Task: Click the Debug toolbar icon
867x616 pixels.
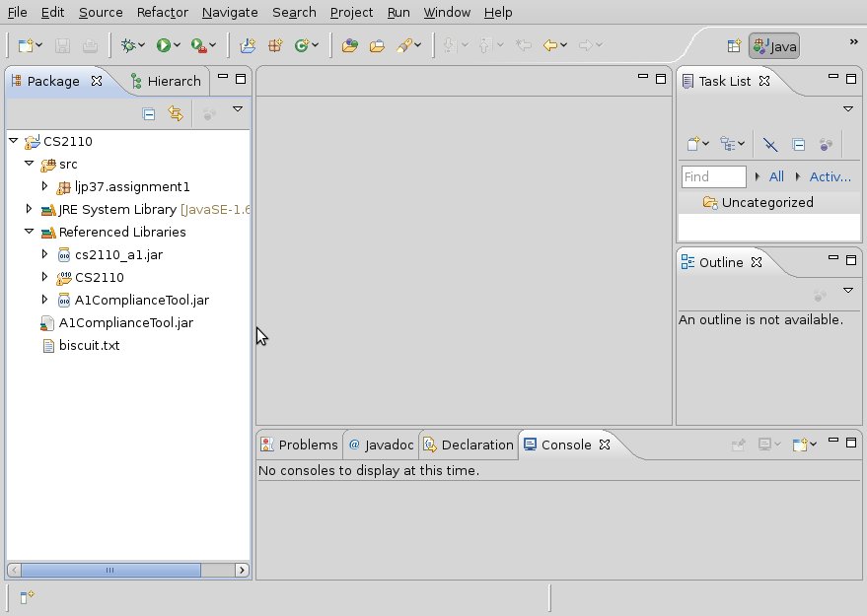Action: (x=127, y=45)
